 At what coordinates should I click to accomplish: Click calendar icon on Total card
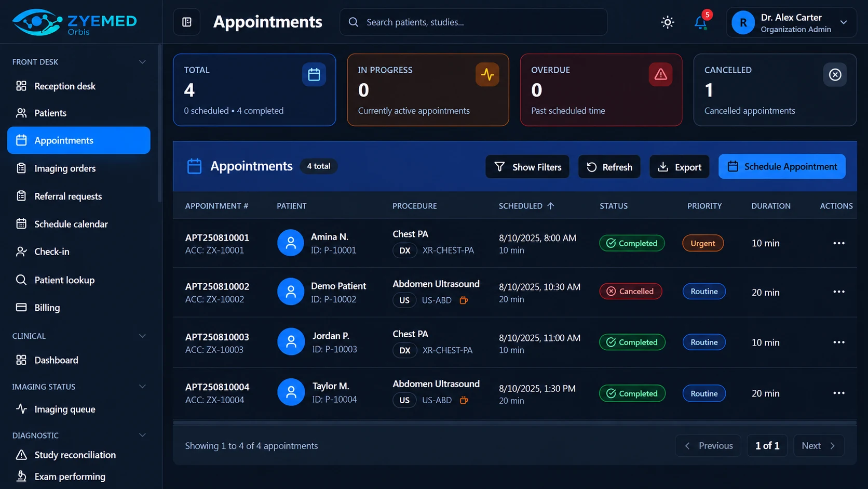314,74
